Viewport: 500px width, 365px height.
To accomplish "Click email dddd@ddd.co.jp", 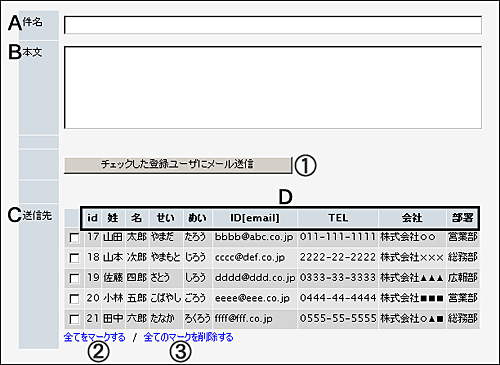I will [255, 278].
